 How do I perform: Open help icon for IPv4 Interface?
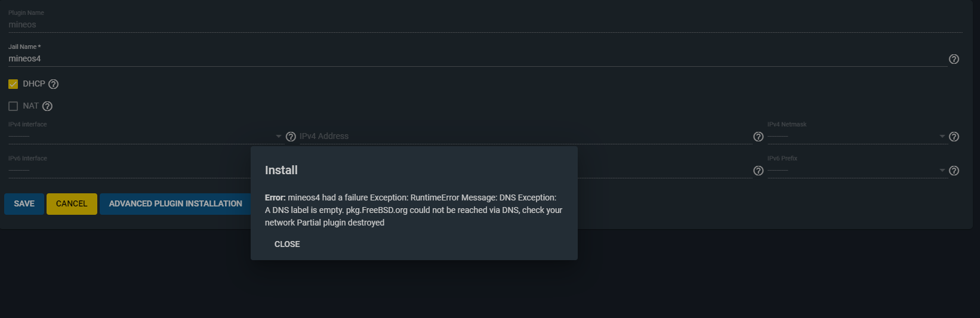291,137
